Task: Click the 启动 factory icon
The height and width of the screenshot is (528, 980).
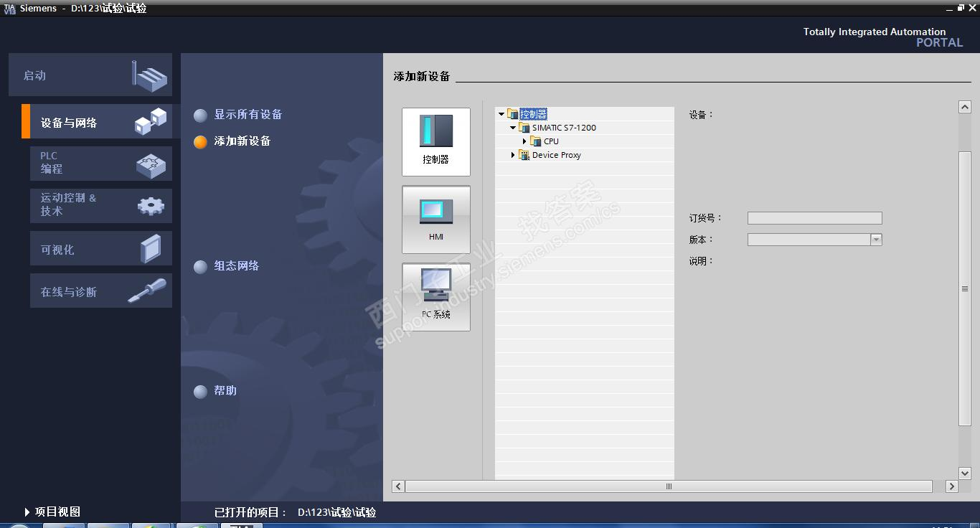Action: [150, 75]
